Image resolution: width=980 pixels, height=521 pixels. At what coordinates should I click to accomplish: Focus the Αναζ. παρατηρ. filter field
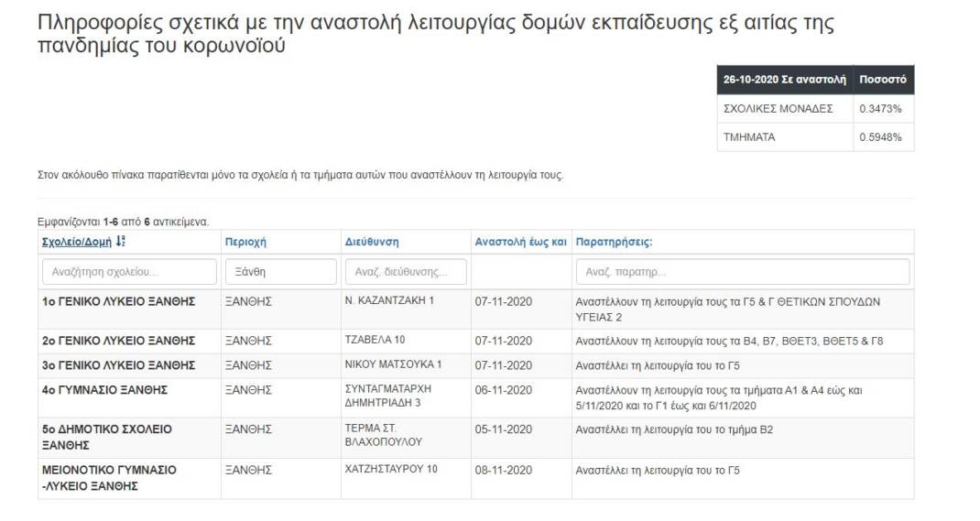click(x=743, y=272)
